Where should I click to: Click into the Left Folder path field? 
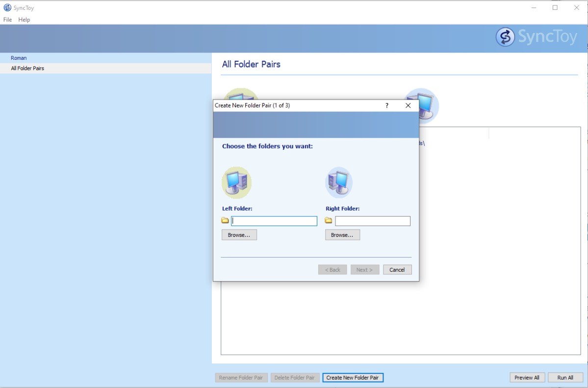(x=274, y=221)
